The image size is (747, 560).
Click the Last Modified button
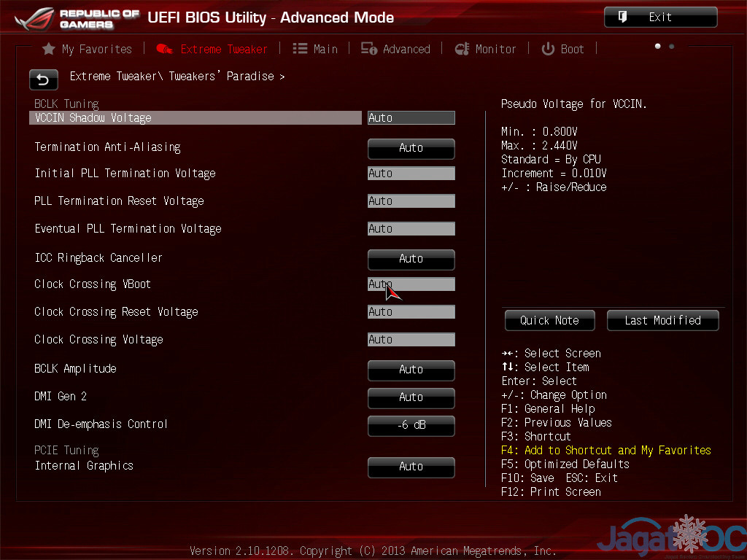click(x=662, y=321)
